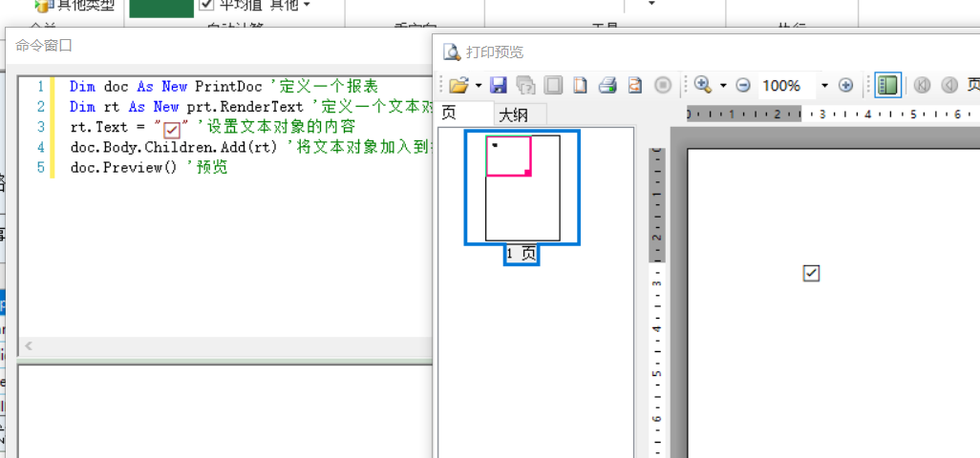Click the Save icon in preview toolbar
The height and width of the screenshot is (458, 980).
pyautogui.click(x=498, y=86)
